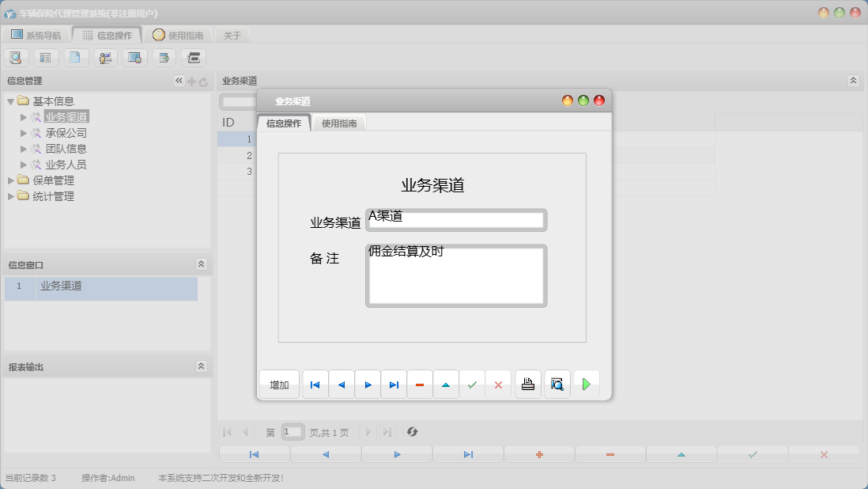This screenshot has height=489, width=868.
Task: Jump to the last record in the dialog
Action: (x=394, y=384)
